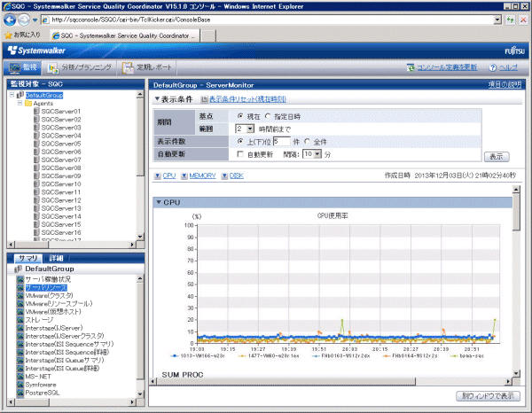Select SQCServer08 in the tree
Screen dimensions: 532x413
coord(60,168)
